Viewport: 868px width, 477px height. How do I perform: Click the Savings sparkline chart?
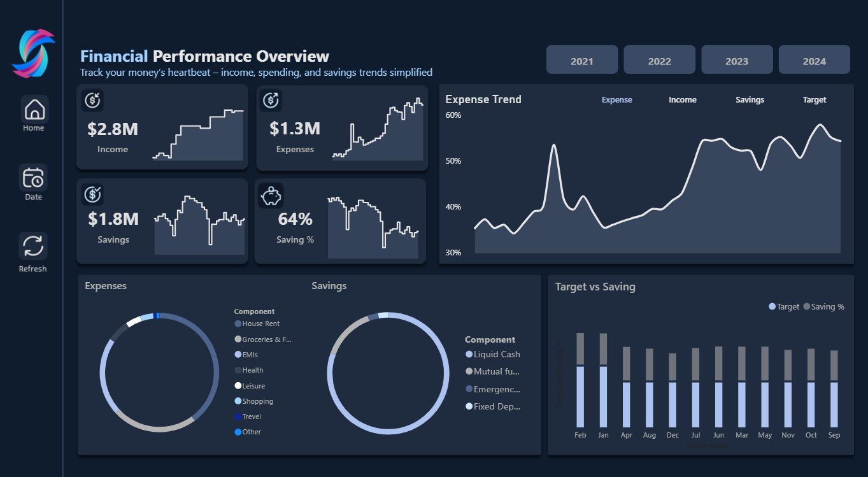(x=199, y=225)
